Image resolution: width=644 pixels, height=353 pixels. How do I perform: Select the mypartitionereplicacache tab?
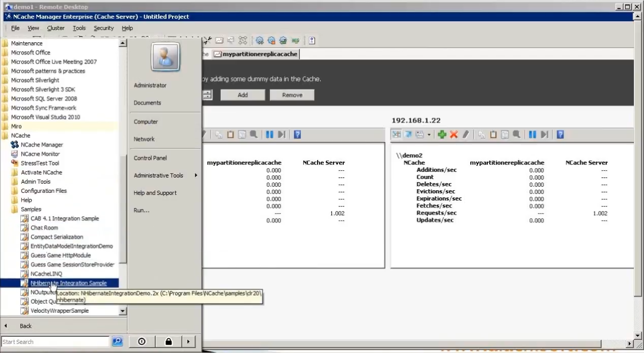256,54
